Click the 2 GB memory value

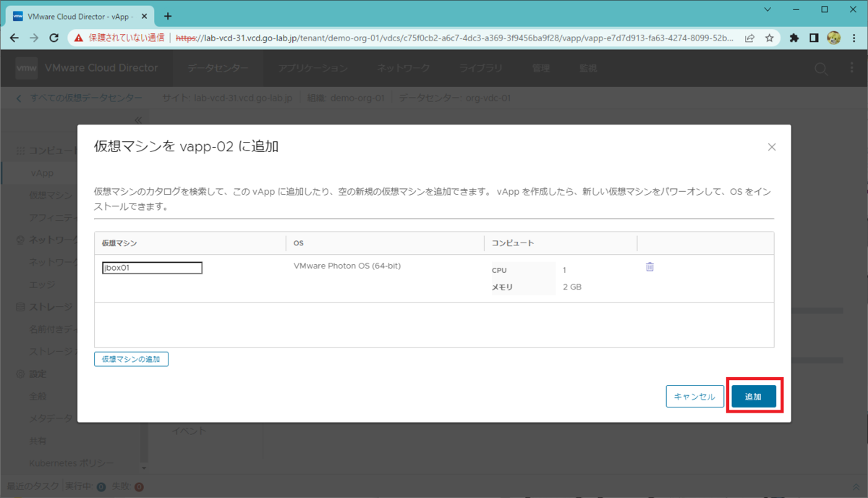tap(572, 287)
